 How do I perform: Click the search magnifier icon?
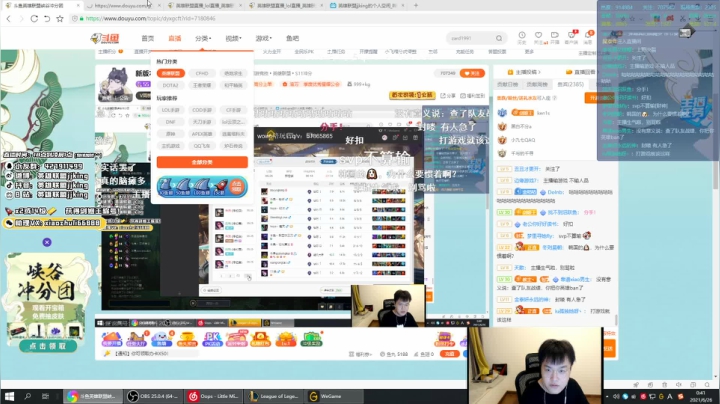pyautogui.click(x=499, y=38)
